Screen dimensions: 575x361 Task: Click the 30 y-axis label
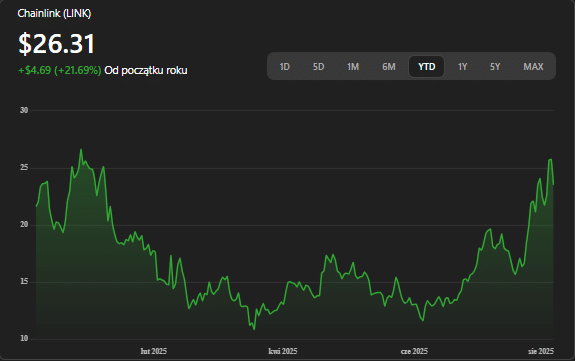click(x=24, y=110)
